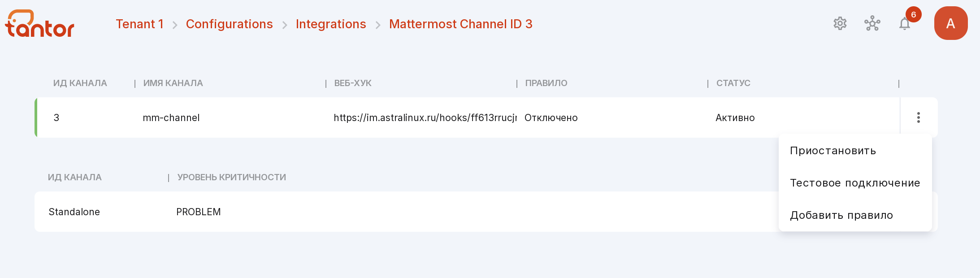The width and height of the screenshot is (980, 278).
Task: Open the cluster topology icon
Action: (x=872, y=24)
